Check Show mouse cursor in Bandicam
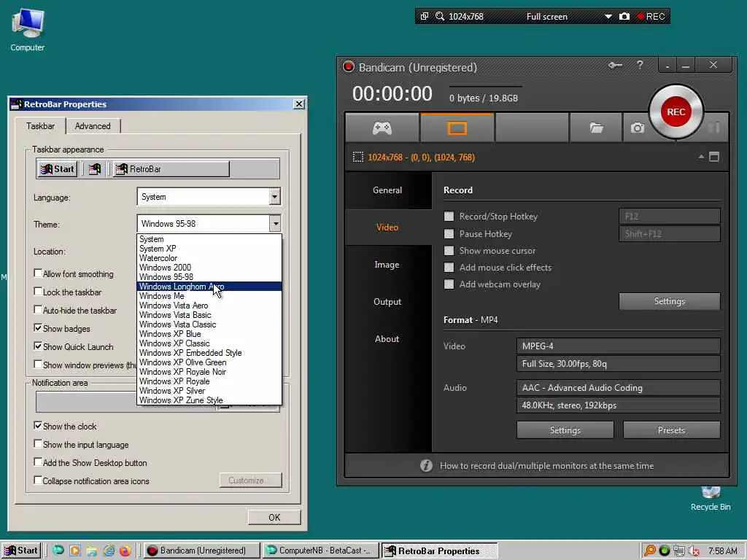Viewport: 747px width, 560px height. click(449, 251)
